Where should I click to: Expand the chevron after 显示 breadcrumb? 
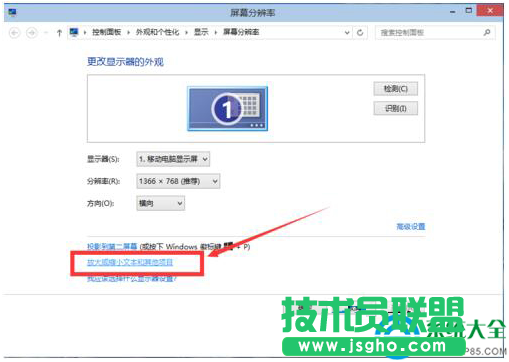pyautogui.click(x=216, y=32)
